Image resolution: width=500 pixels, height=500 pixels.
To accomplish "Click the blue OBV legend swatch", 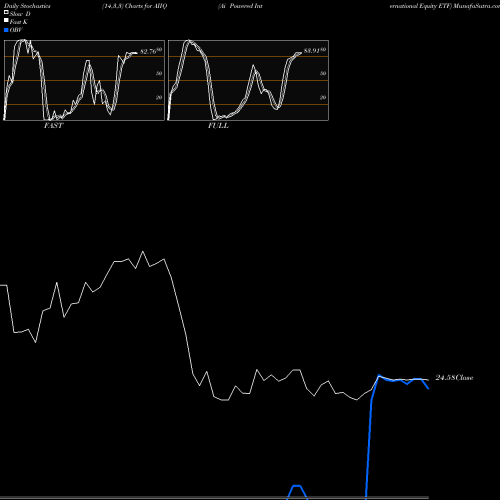I will (x=6, y=30).
